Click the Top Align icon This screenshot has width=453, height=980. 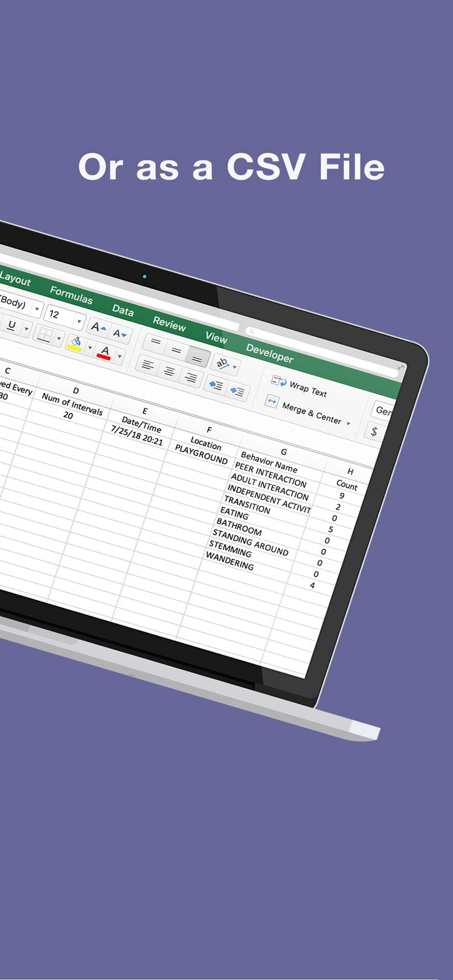coord(155,342)
